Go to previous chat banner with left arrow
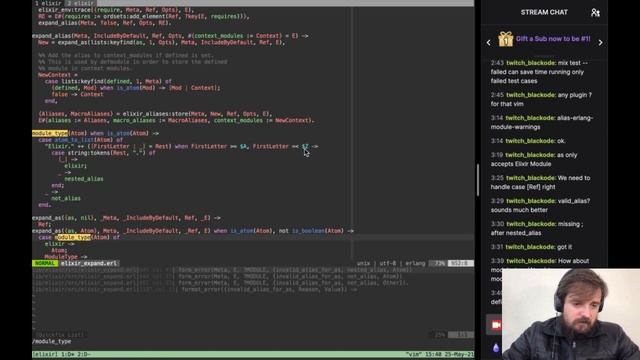 (x=489, y=42)
